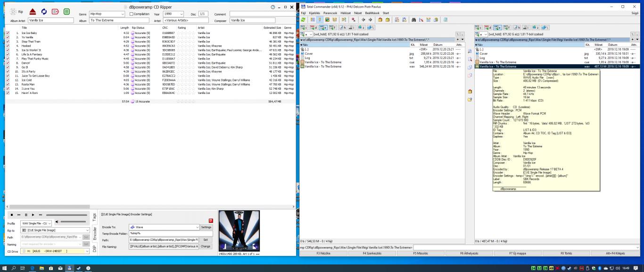
Task: Click the forward arrow in Total Commander toolbar
Action: pos(370,20)
